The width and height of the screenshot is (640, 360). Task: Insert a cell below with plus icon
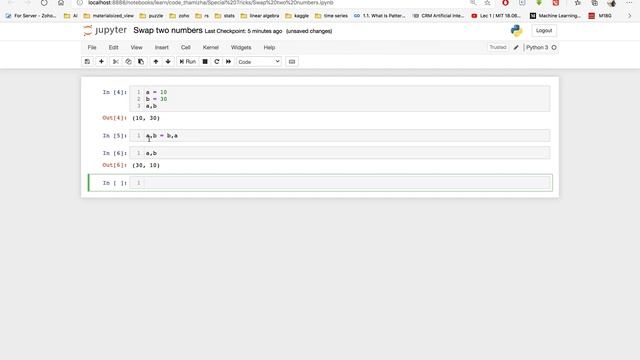(x=101, y=62)
